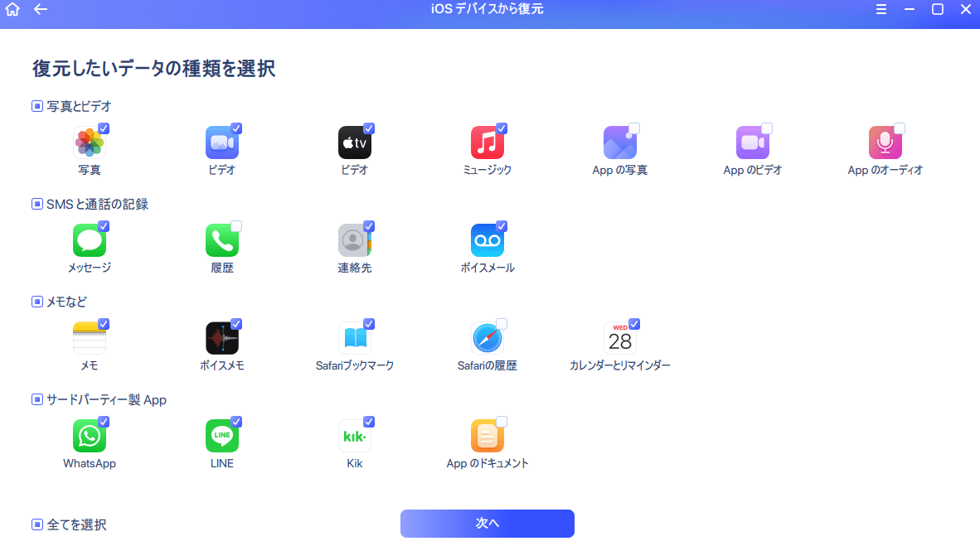Select the ミュージック music icon

tap(487, 143)
